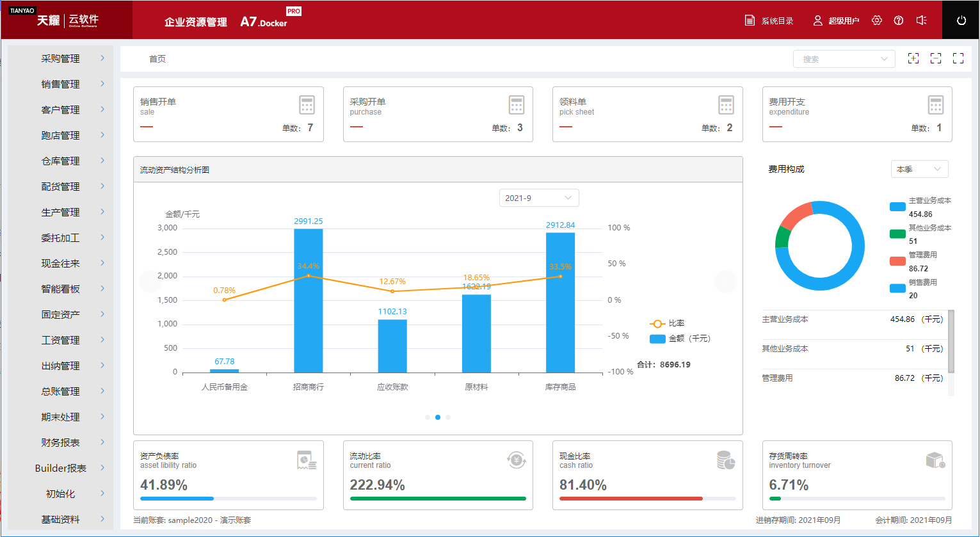This screenshot has width=980, height=537.
Task: Click the fullscreen icon in the tab bar
Action: 958,58
